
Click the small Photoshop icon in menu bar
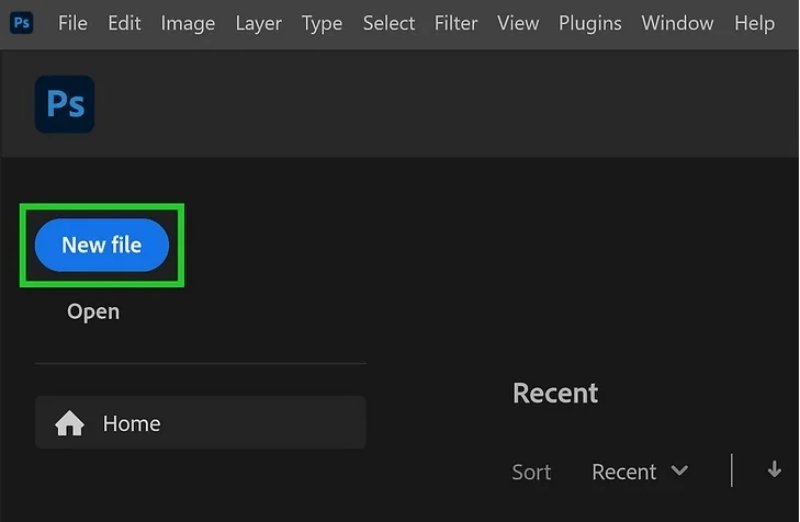tap(21, 23)
